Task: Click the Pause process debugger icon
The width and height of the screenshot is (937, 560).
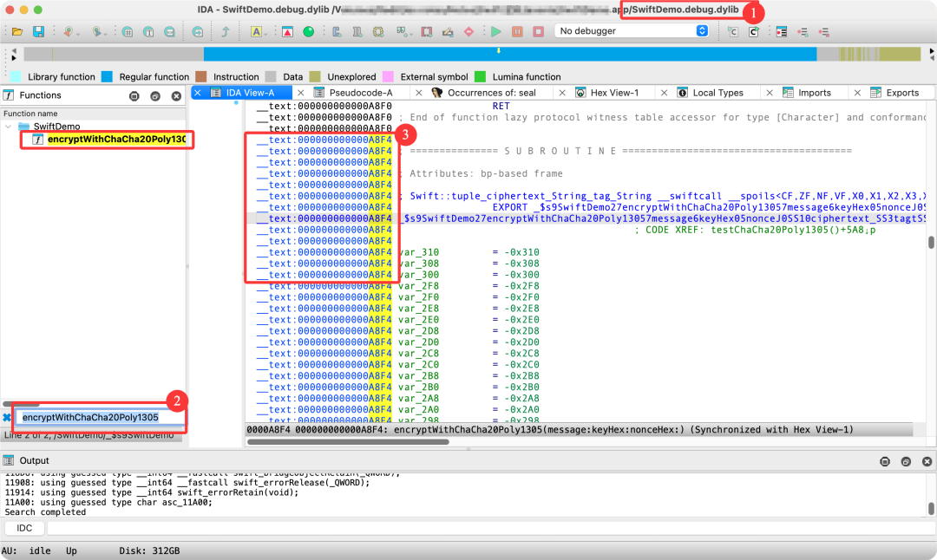Action: pyautogui.click(x=516, y=32)
